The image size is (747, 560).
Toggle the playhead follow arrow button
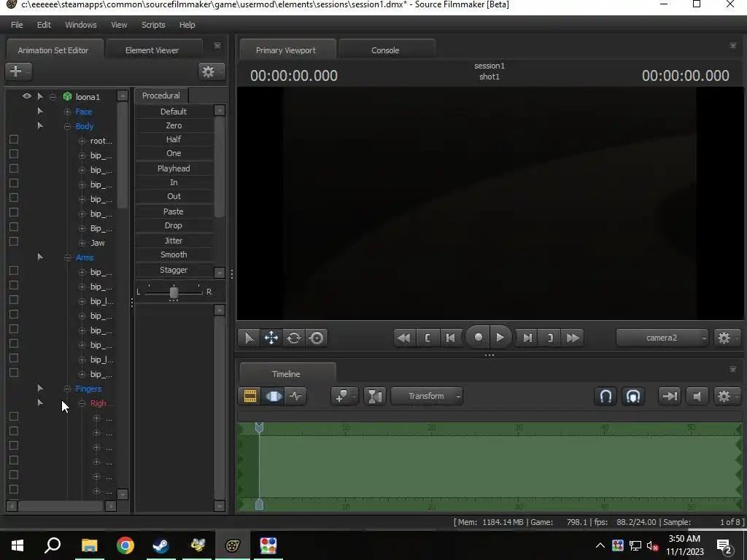tap(670, 396)
